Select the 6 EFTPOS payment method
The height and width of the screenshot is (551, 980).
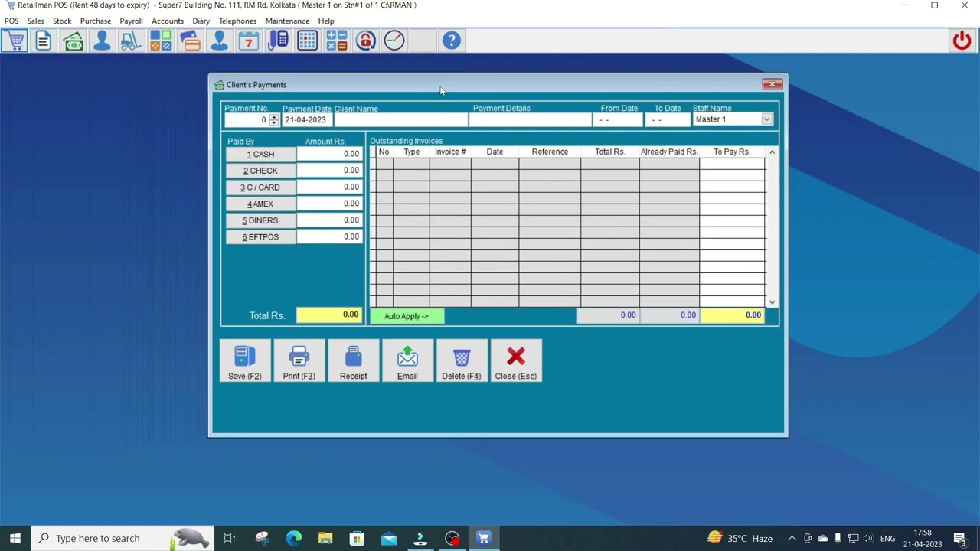coord(260,237)
